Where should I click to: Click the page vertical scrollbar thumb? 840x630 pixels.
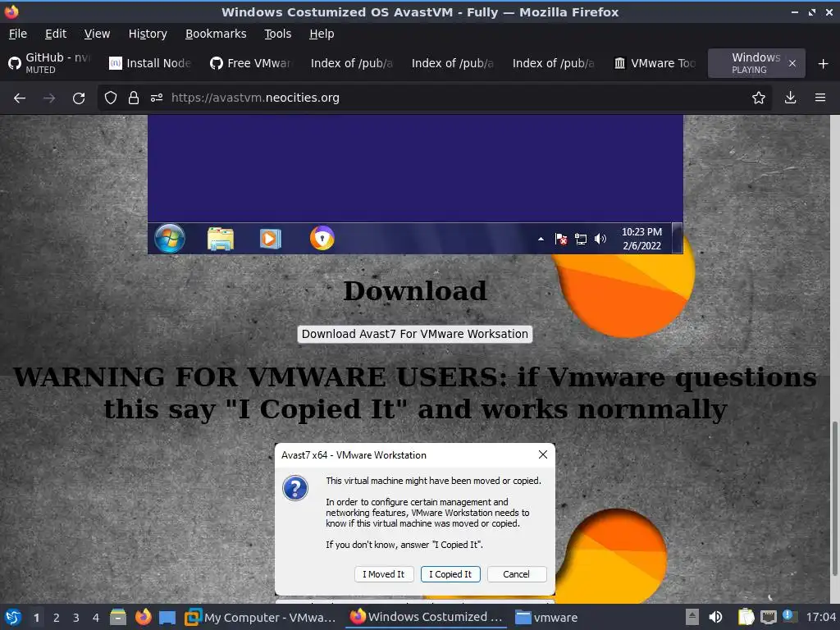click(x=834, y=498)
